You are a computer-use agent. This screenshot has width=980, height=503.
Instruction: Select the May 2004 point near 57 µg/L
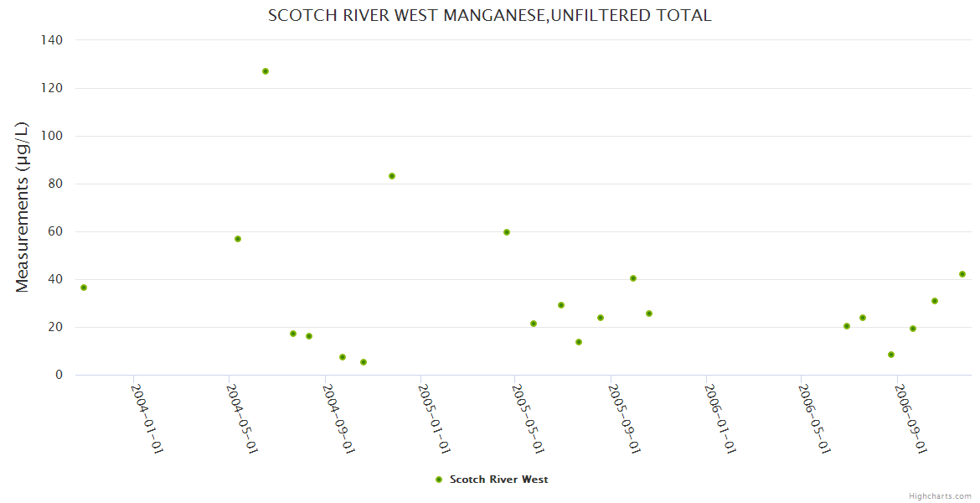[x=238, y=239]
